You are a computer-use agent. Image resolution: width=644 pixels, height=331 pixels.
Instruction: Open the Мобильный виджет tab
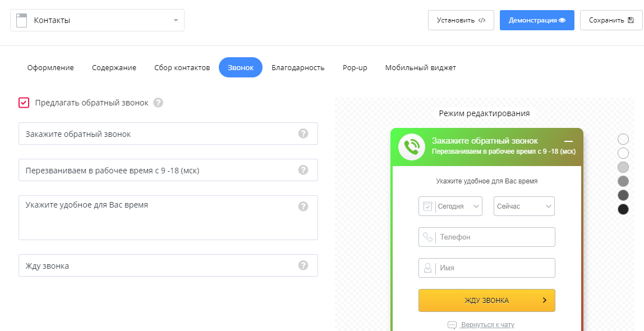421,68
